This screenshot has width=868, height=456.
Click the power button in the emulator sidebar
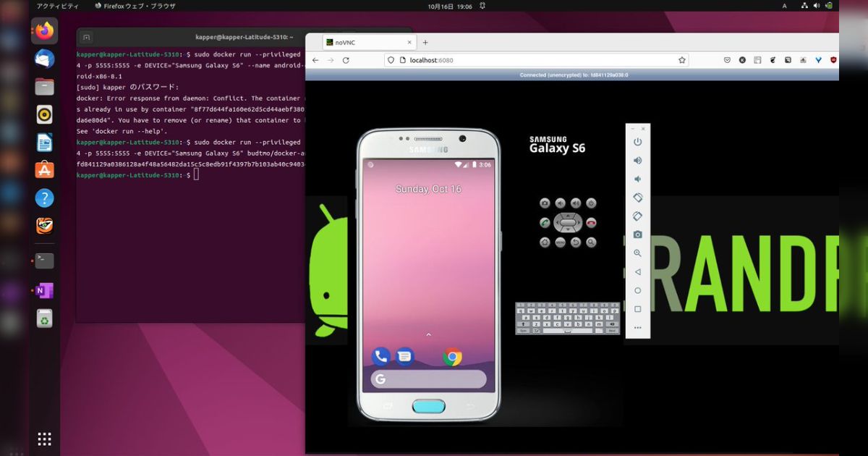coord(637,142)
